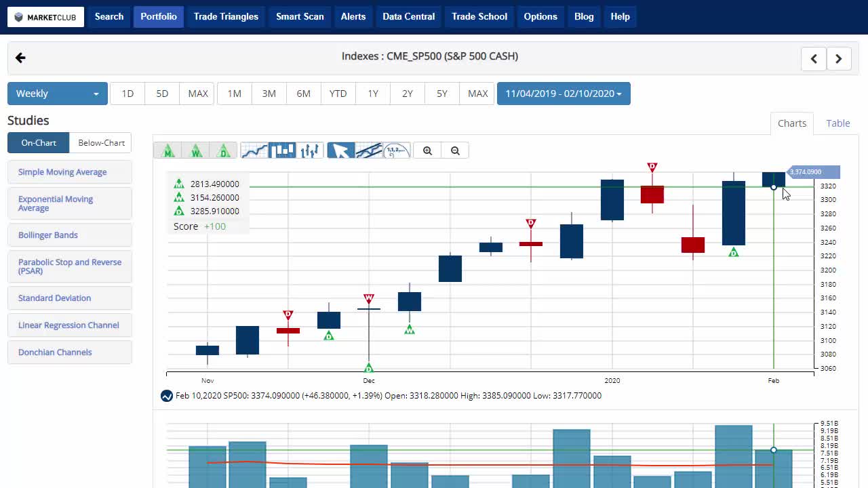Click the MarketClub logo
Screen dimensions: 868x488
pyautogui.click(x=45, y=17)
